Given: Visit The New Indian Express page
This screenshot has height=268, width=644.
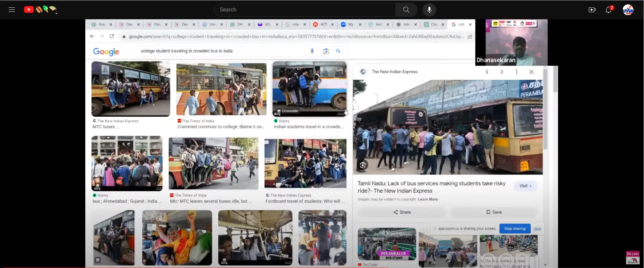Looking at the screenshot, I should point(526,186).
